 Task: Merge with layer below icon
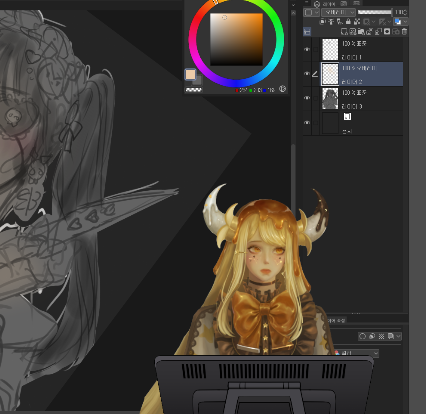pos(378,31)
